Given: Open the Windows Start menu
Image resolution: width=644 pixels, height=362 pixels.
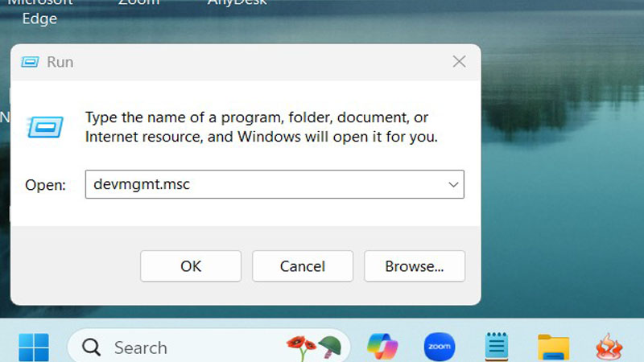Looking at the screenshot, I should (33, 347).
